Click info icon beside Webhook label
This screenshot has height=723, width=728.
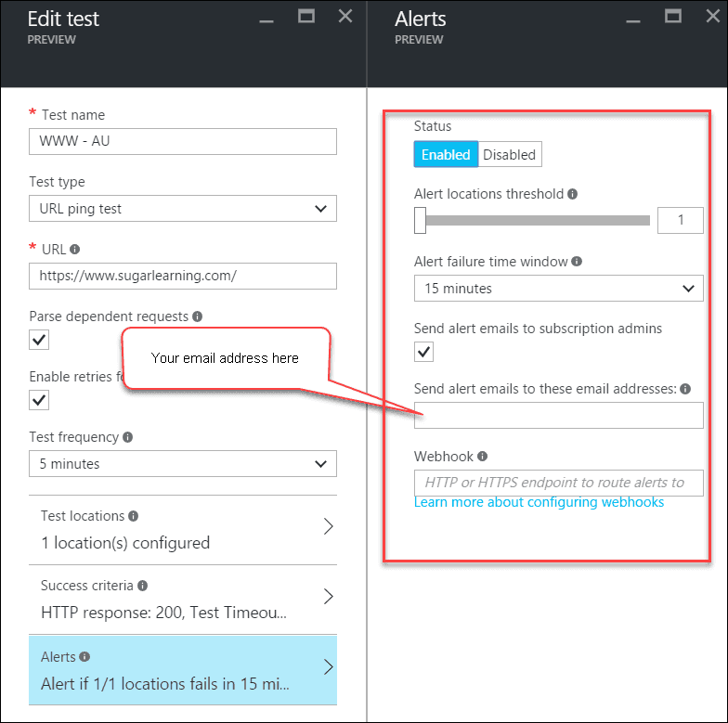(x=483, y=457)
